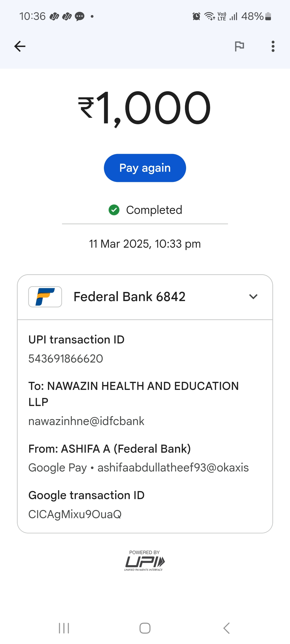Tap the Powered by UPI logo
This screenshot has height=644, width=290.
pos(144,561)
